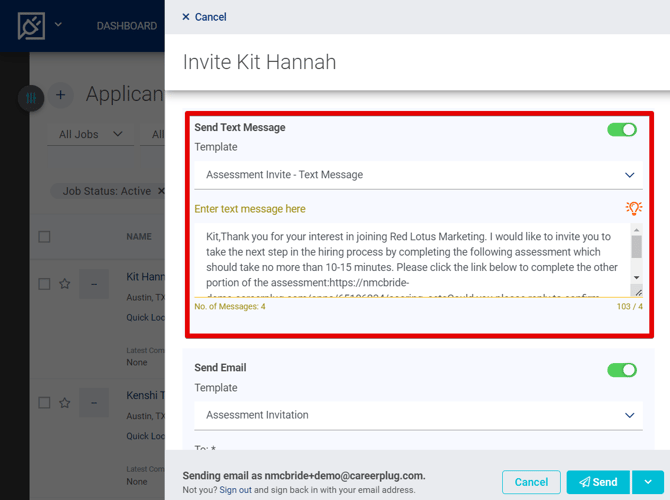Open the Send options split arrow
This screenshot has height=500, width=670.
645,482
